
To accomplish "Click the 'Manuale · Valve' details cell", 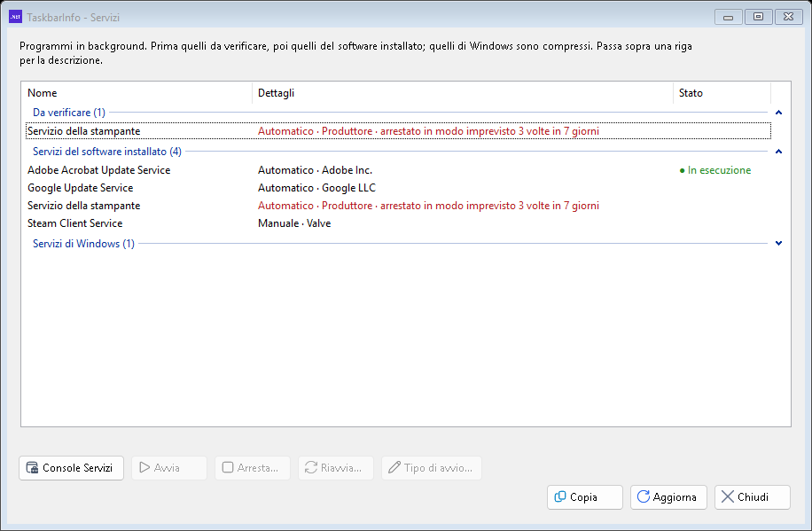I will [294, 223].
